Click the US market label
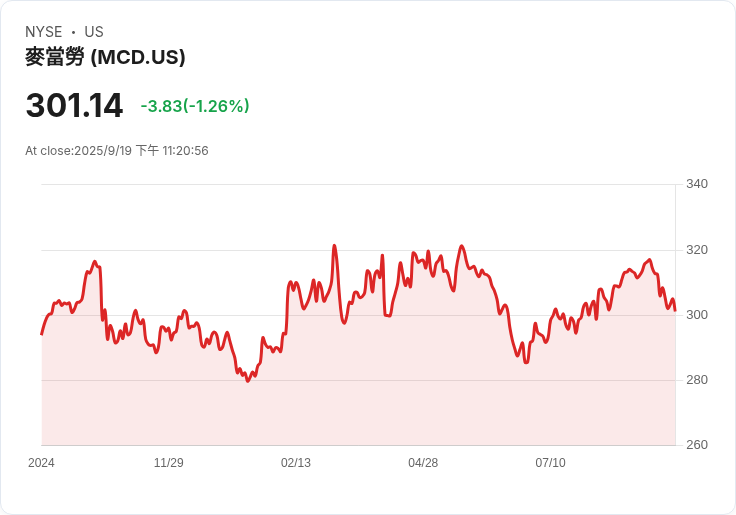The width and height of the screenshot is (736, 515). pyautogui.click(x=94, y=32)
